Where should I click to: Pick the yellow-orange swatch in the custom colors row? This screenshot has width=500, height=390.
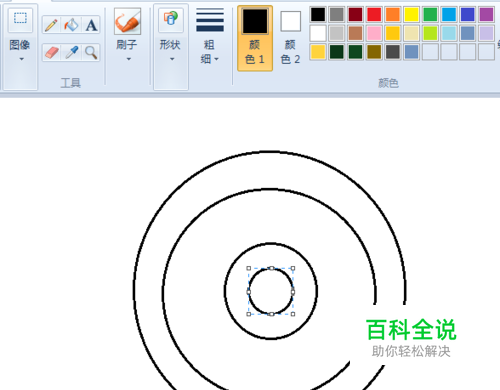(x=318, y=52)
